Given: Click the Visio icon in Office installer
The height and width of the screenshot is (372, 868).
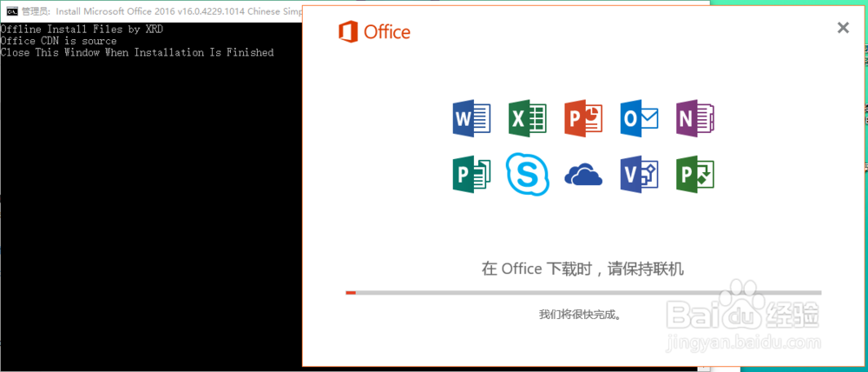Looking at the screenshot, I should click(640, 174).
